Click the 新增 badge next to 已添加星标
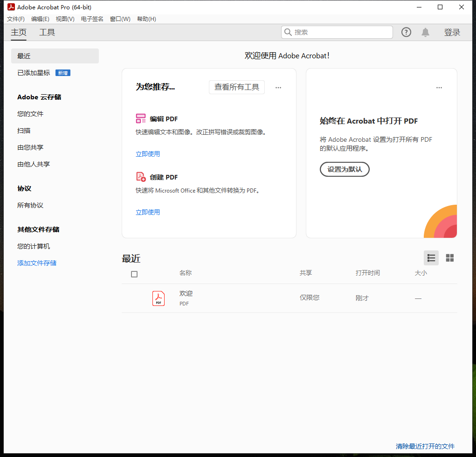The image size is (476, 457). coord(63,73)
